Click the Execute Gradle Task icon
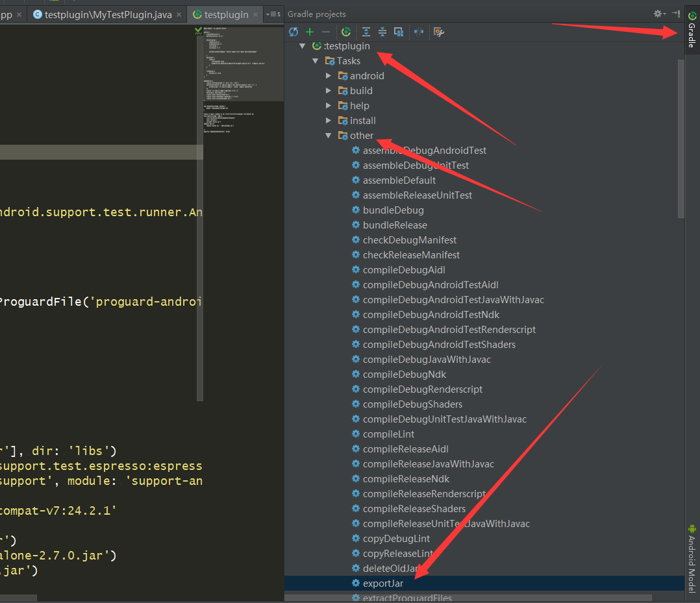The width and height of the screenshot is (700, 603). click(x=346, y=32)
